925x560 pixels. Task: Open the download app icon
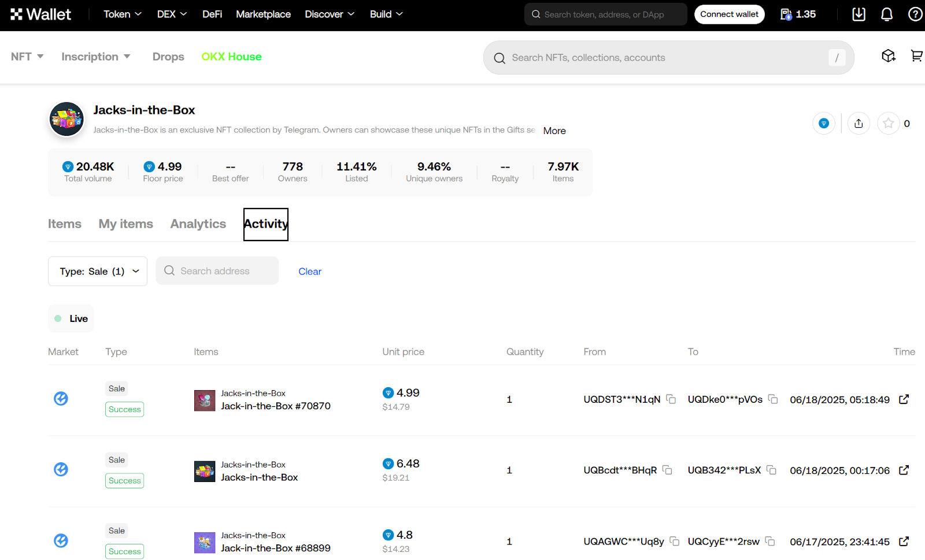(x=859, y=14)
